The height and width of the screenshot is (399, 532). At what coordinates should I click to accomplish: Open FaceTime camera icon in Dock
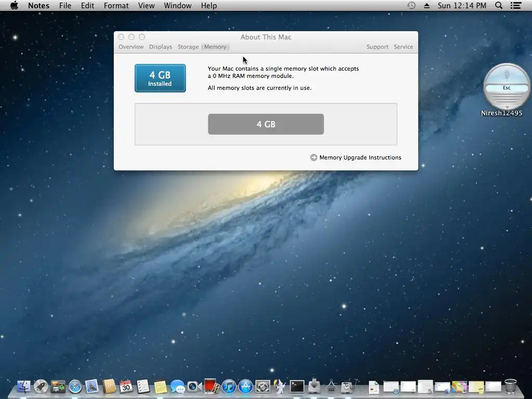click(x=194, y=387)
